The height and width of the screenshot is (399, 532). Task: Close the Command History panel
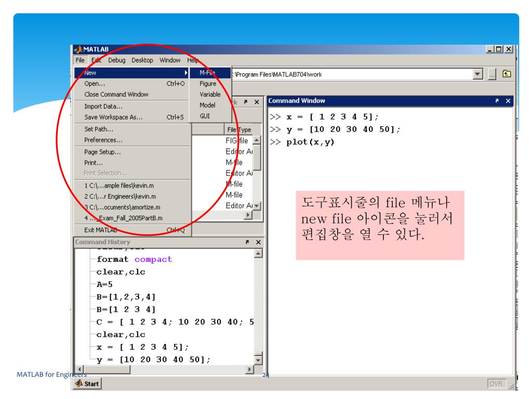coord(258,242)
